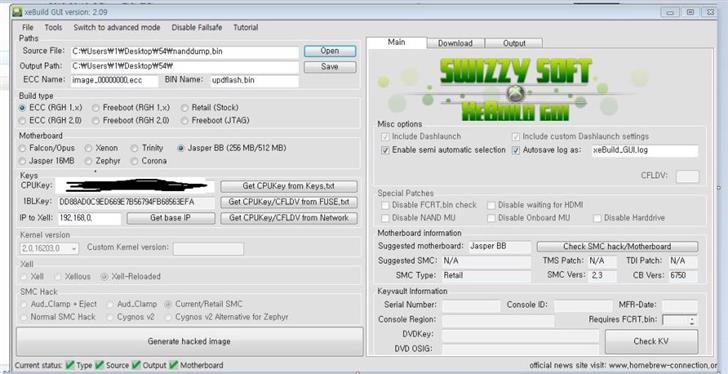The width and height of the screenshot is (728, 374).
Task: Select Corona motherboard
Action: 149,161
